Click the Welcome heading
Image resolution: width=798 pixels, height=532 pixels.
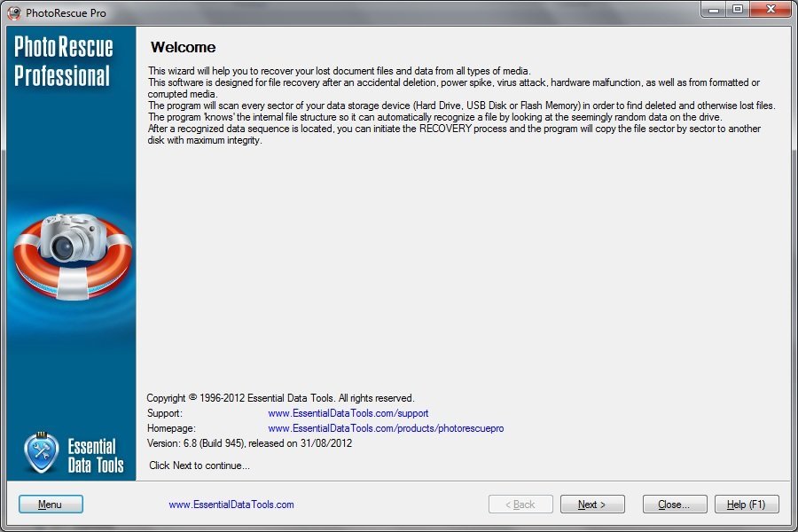183,47
